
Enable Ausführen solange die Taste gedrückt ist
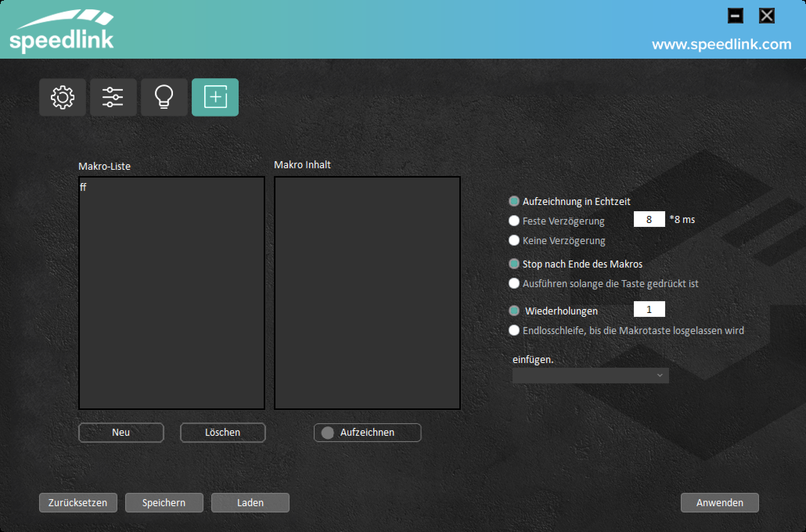[514, 283]
